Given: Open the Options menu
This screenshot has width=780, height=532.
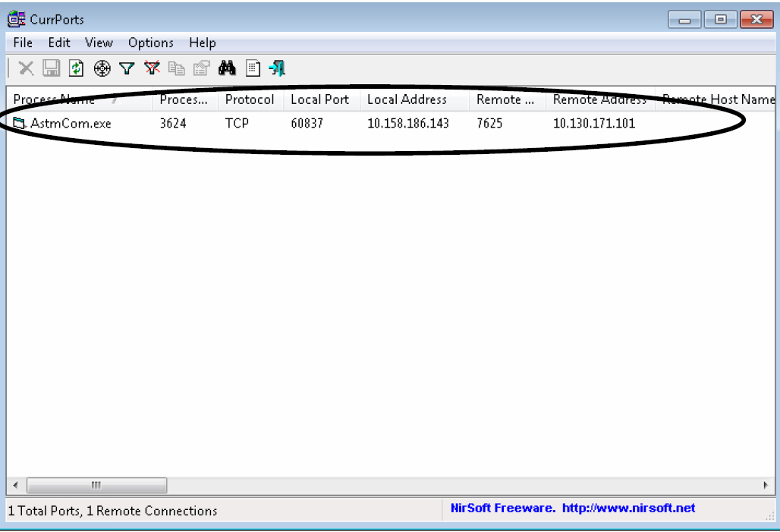Looking at the screenshot, I should click(x=151, y=42).
